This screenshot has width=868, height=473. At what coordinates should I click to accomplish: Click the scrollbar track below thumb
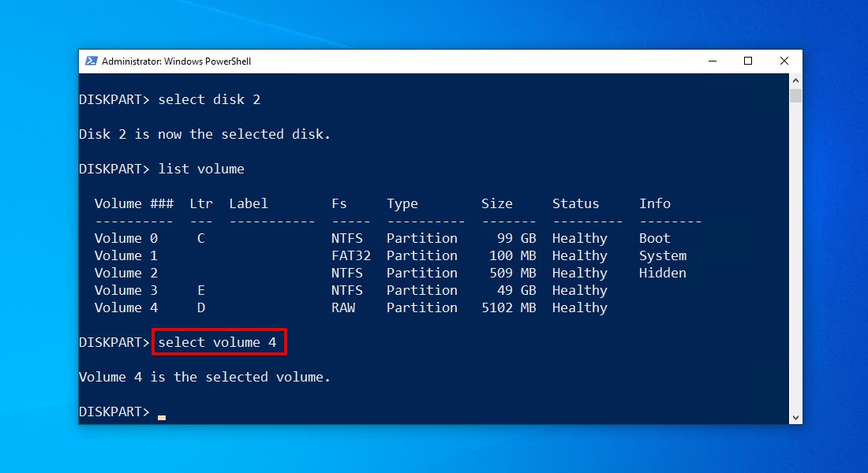[x=795, y=257]
